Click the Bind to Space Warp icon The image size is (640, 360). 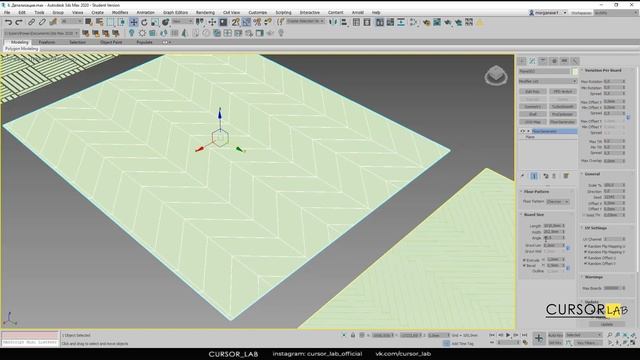(52, 22)
